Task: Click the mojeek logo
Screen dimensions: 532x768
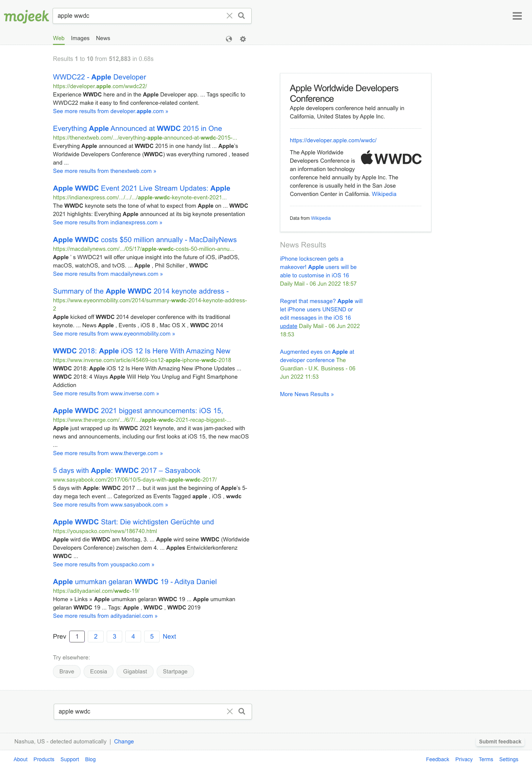Action: pos(26,16)
